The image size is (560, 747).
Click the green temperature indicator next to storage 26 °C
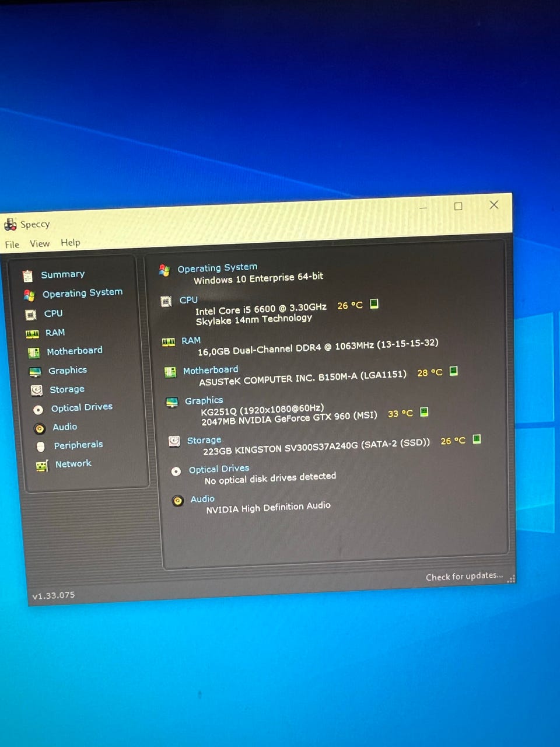(477, 439)
